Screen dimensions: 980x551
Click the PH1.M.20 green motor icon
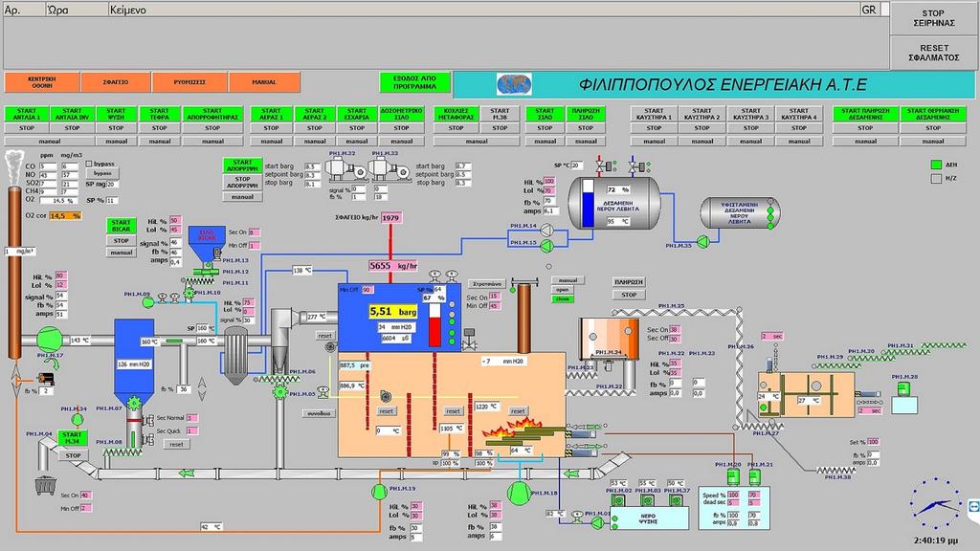(x=733, y=477)
